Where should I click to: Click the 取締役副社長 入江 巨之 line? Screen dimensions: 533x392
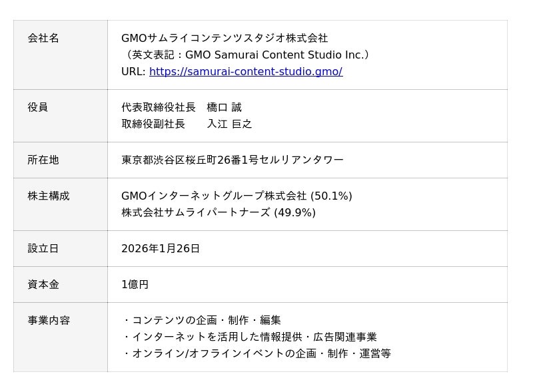point(187,124)
